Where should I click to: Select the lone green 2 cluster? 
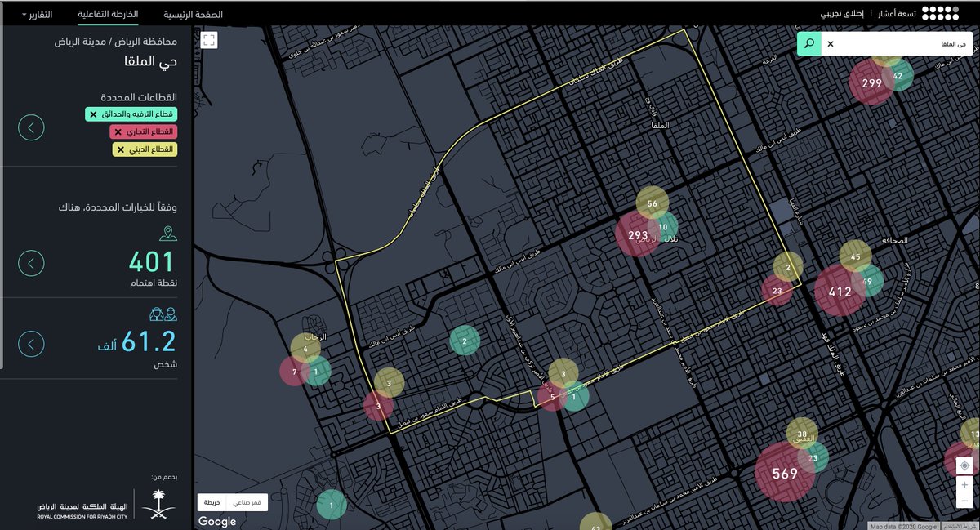pos(465,341)
